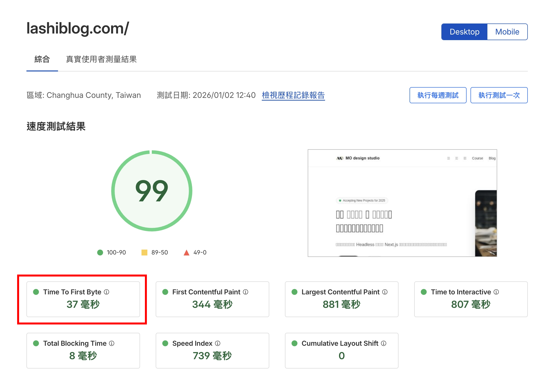This screenshot has width=541, height=392.
Task: Click green dot on Time To First Byte card
Action: click(x=36, y=292)
